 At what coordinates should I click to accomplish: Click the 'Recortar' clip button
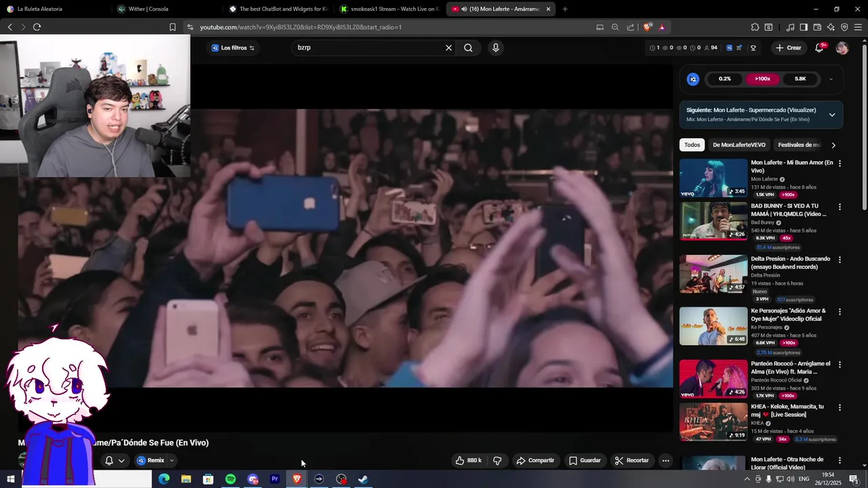(631, 460)
